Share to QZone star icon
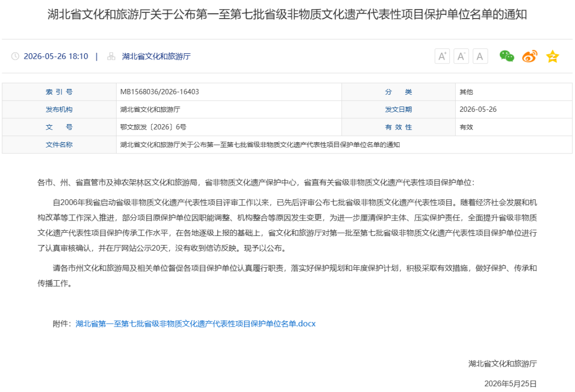 [x=552, y=56]
